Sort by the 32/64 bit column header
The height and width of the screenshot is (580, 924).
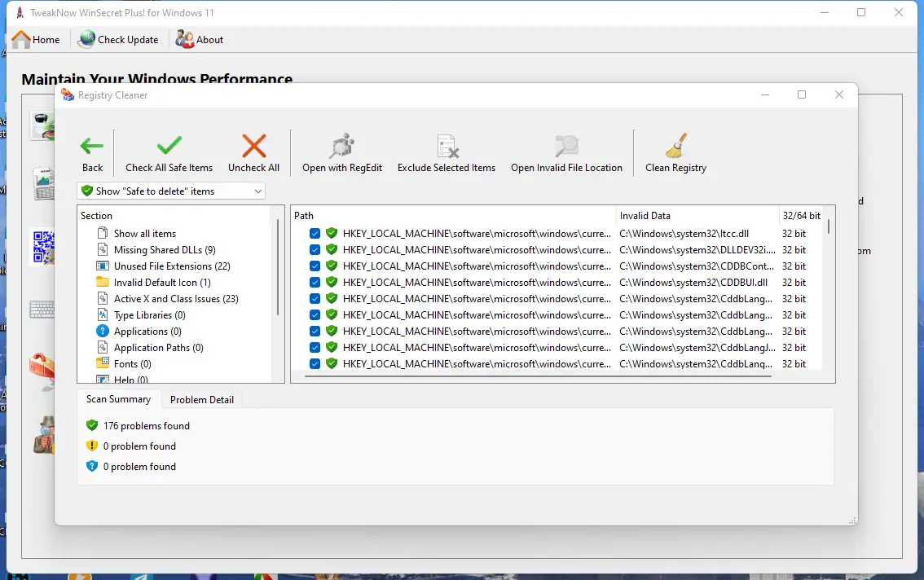[x=802, y=216]
